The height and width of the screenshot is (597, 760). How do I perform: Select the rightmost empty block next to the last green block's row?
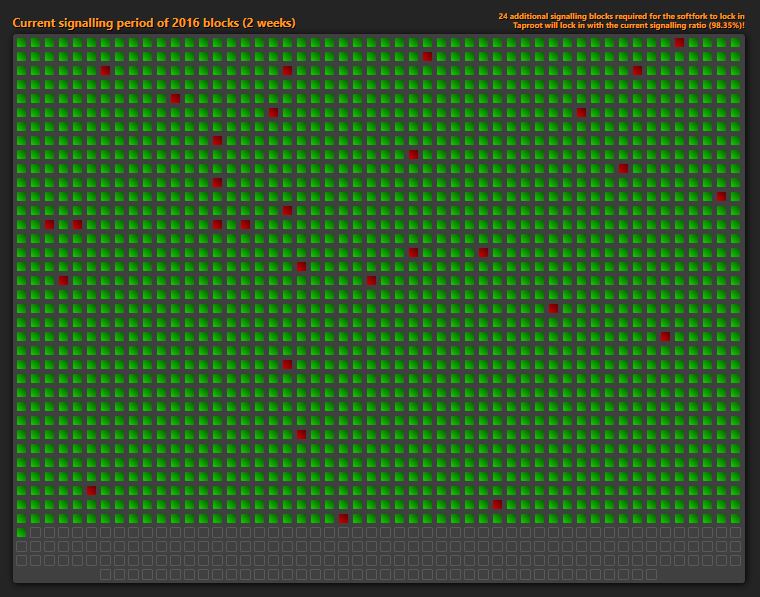click(735, 533)
